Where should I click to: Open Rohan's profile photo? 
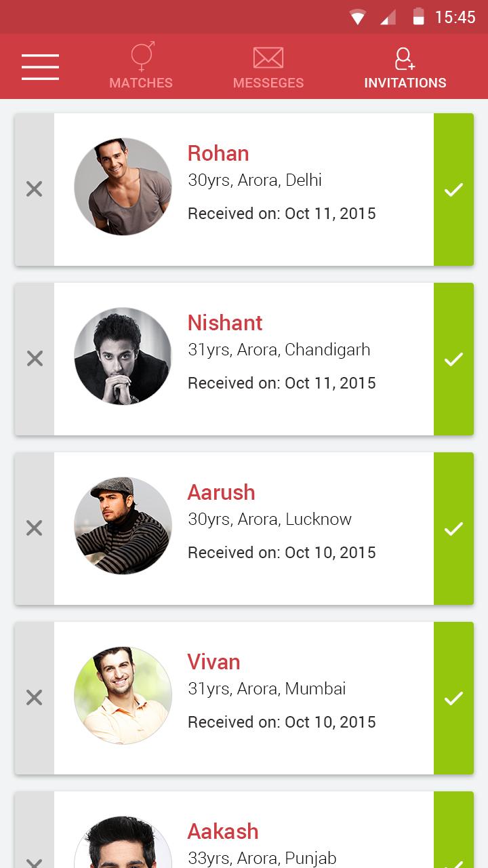point(123,186)
